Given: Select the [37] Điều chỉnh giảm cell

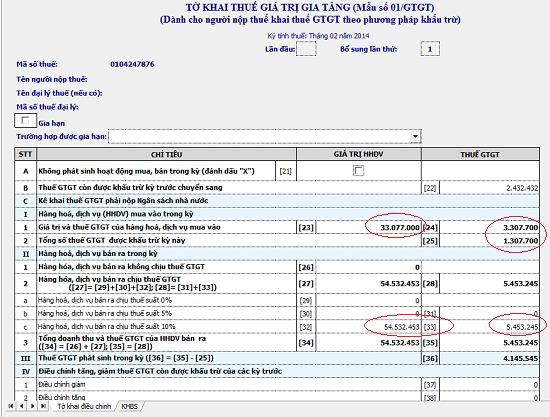Looking at the screenshot, I should pos(489,385).
